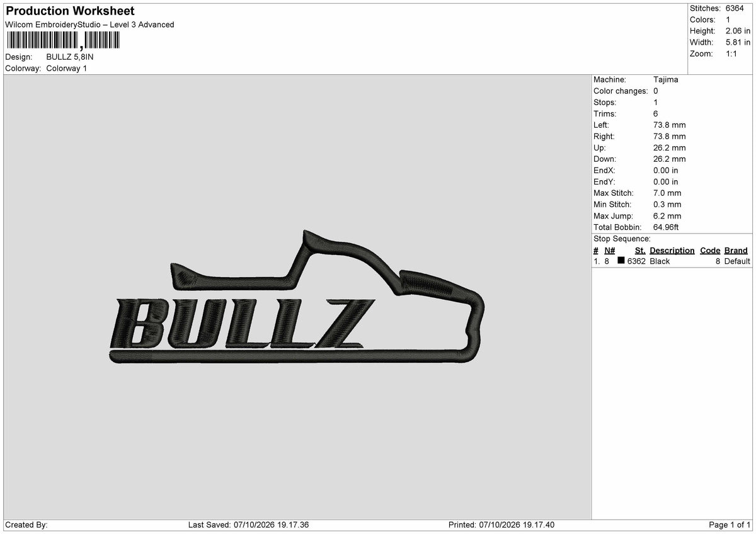
Task: Select the Left value 73.8 mm
Action: coord(670,125)
